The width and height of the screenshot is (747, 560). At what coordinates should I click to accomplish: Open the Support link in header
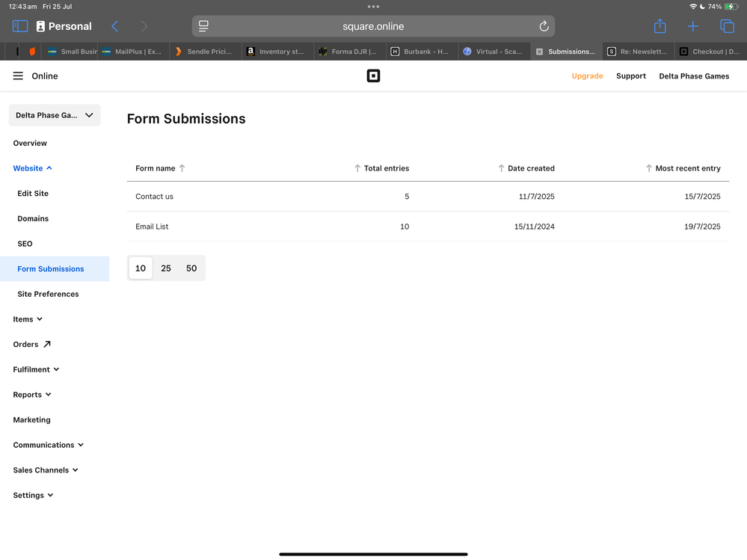pos(630,76)
